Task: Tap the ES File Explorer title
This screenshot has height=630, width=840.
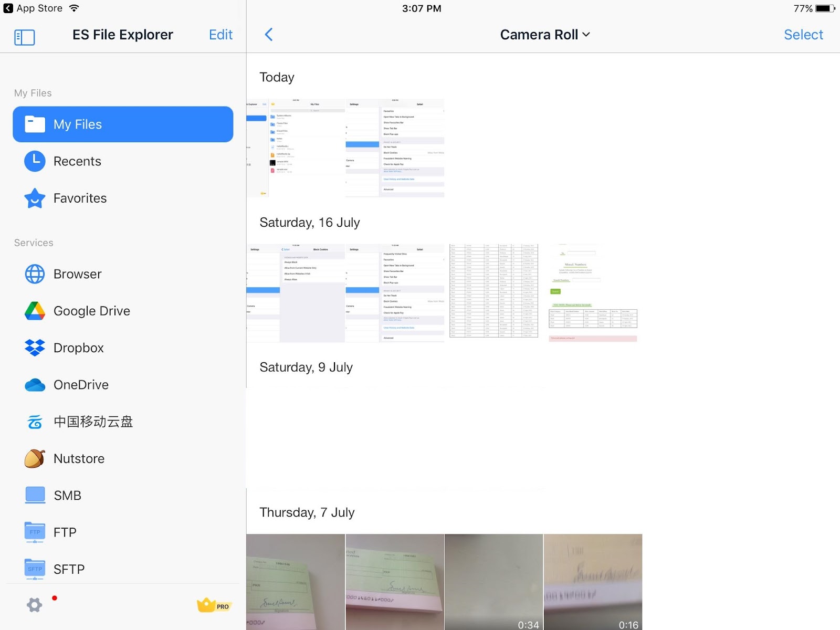Action: (x=123, y=35)
